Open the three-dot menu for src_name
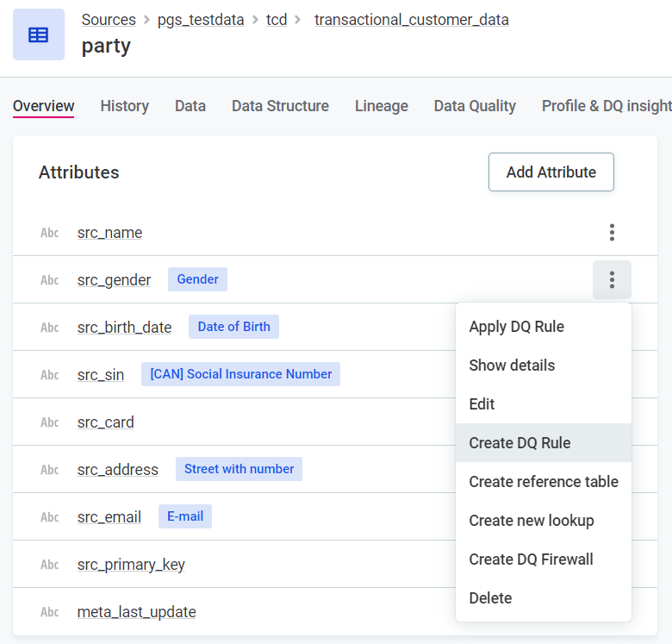The height and width of the screenshot is (644, 672). click(612, 232)
